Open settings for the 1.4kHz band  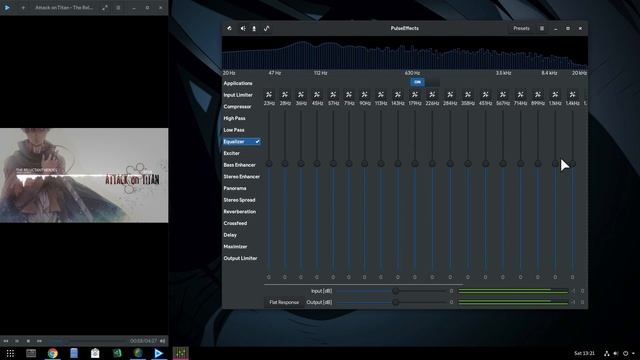[572, 95]
